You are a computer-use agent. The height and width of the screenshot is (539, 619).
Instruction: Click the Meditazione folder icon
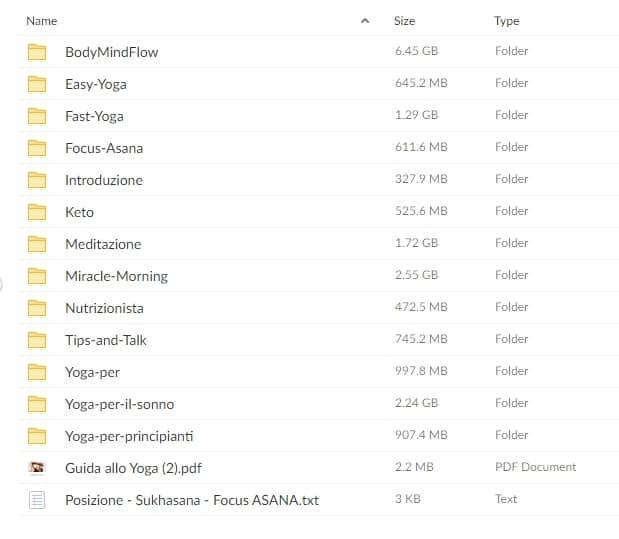[37, 244]
